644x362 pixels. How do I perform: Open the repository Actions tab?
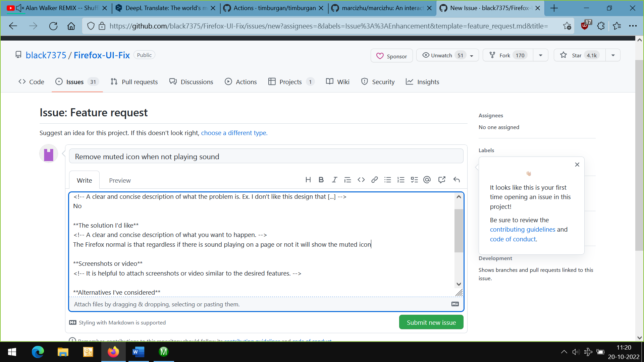[241, 82]
